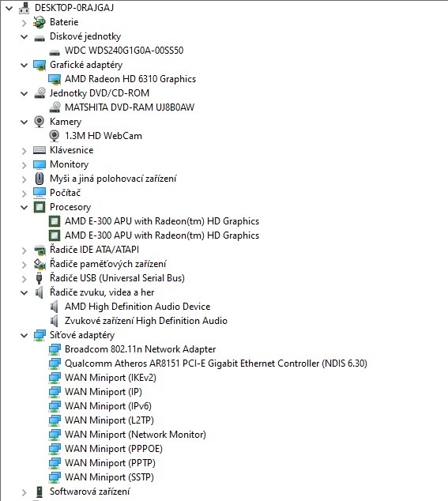Viewport: 448px width, 501px height.
Task: Click the storage controller icon beside Řadiče paměťových zařízení
Action: [40, 264]
